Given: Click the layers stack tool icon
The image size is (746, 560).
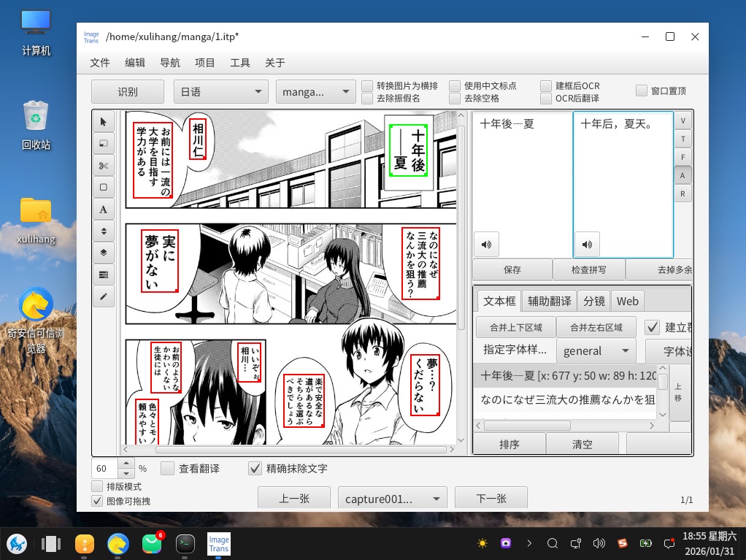Looking at the screenshot, I should [x=103, y=253].
